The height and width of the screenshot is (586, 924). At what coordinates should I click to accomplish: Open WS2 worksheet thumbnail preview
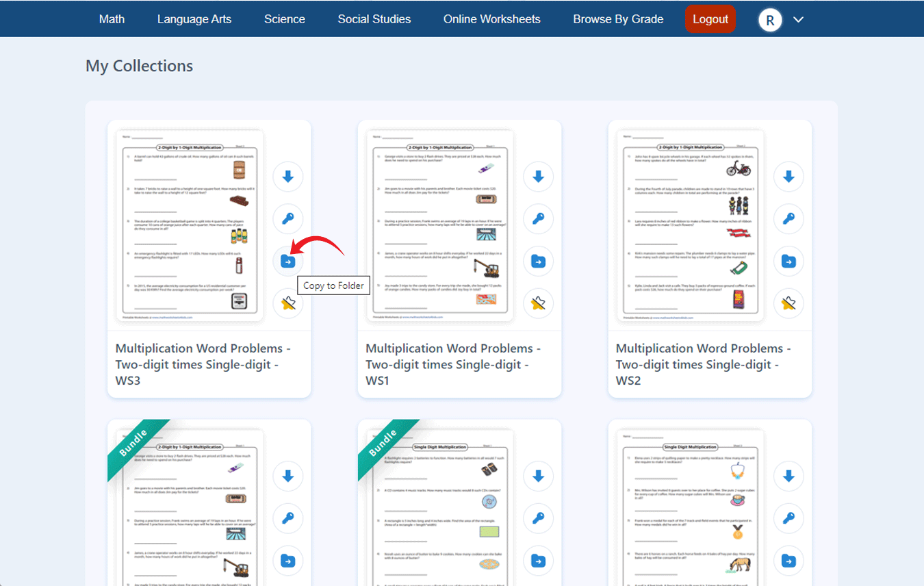(691, 225)
